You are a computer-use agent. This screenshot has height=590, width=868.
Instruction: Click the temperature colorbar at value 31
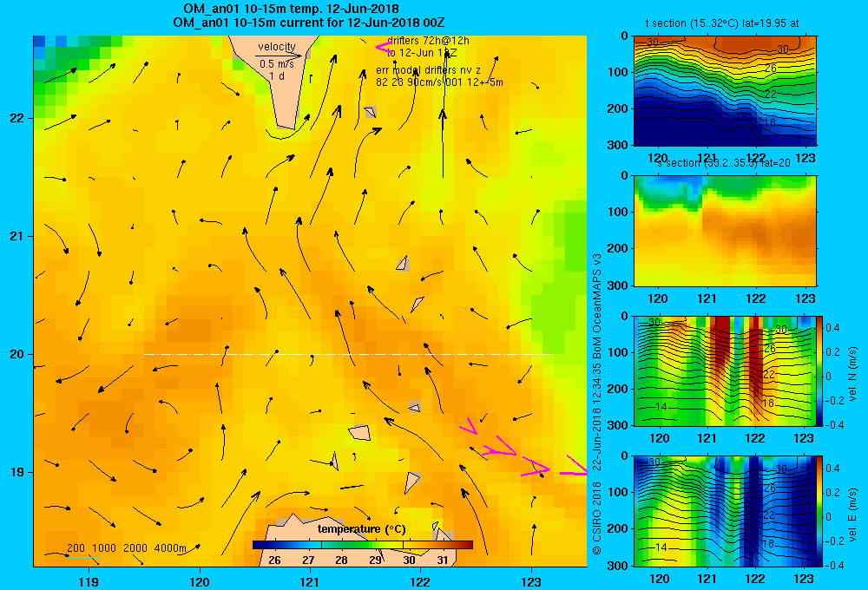coord(443,545)
